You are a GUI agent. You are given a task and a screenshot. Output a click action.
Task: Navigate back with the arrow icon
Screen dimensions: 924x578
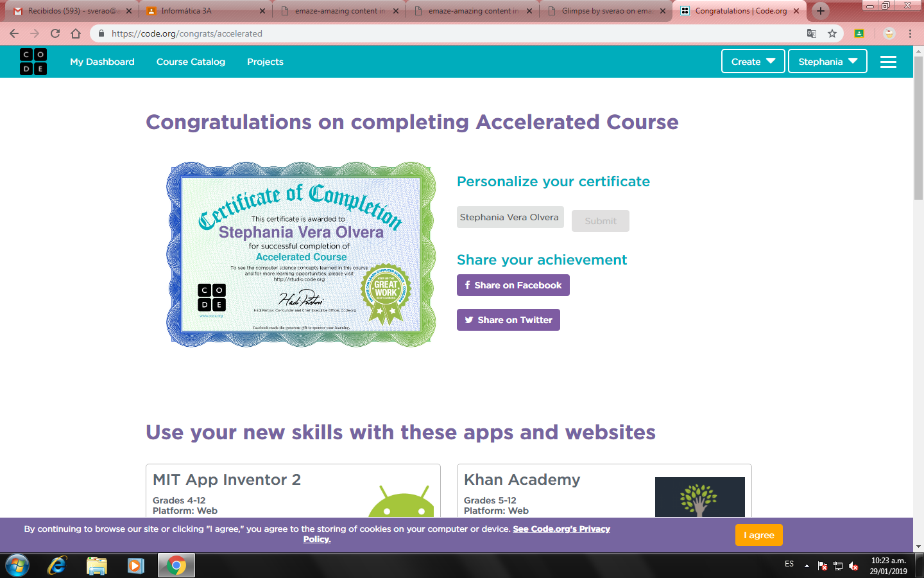14,33
